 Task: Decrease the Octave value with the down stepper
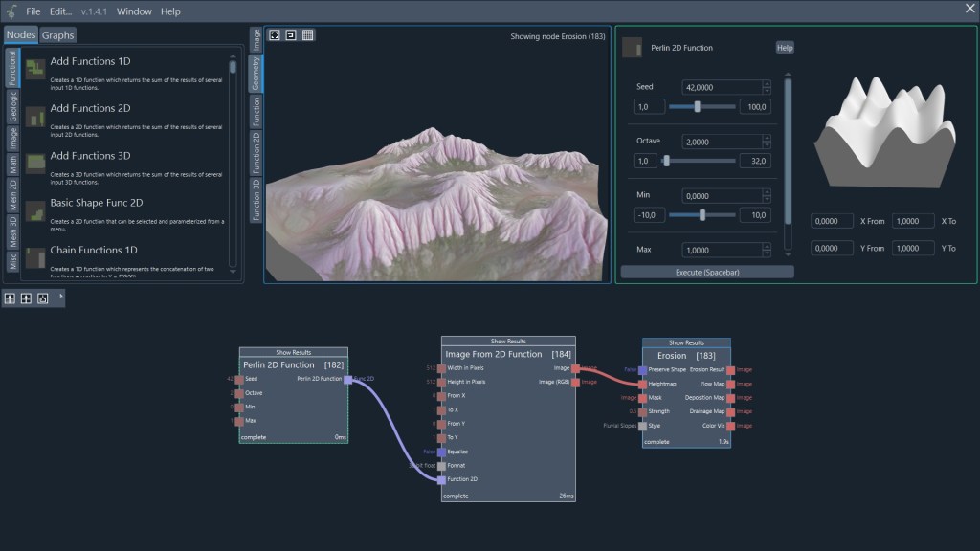(x=767, y=145)
